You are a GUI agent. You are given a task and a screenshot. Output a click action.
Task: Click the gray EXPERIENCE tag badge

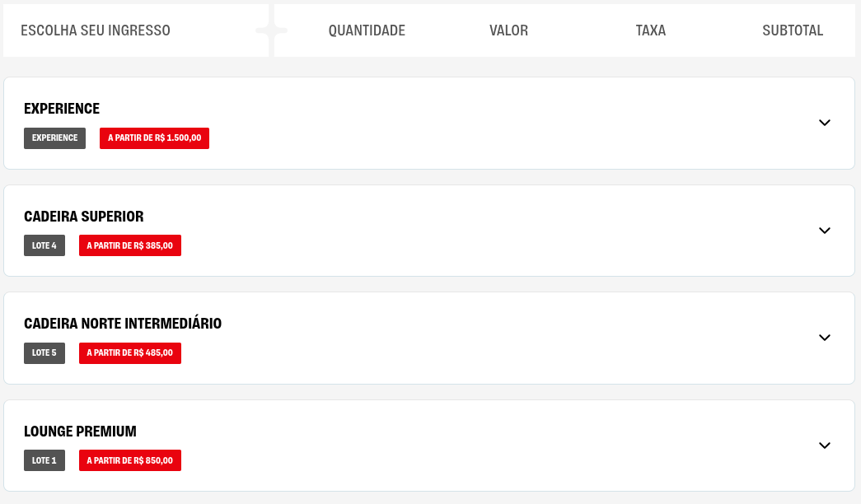54,138
